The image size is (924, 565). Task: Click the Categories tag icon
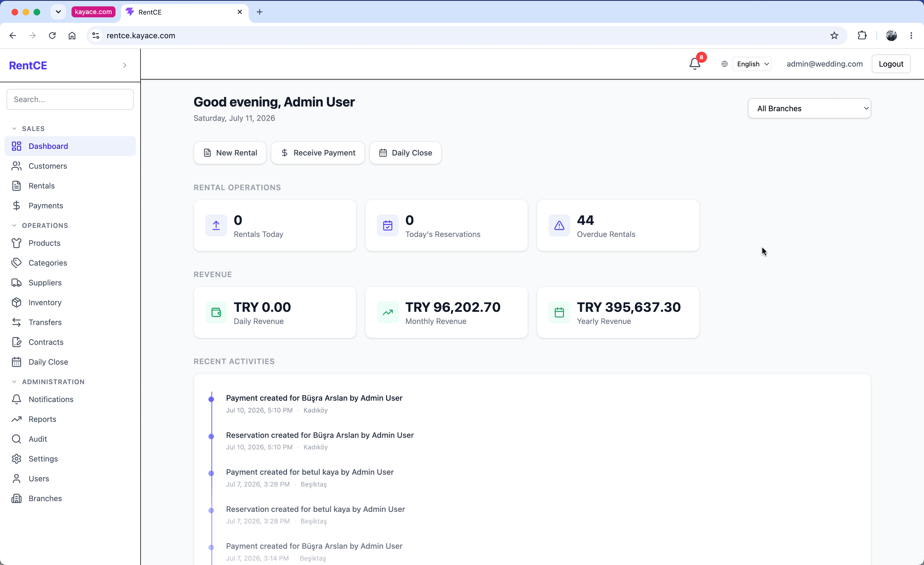[16, 263]
